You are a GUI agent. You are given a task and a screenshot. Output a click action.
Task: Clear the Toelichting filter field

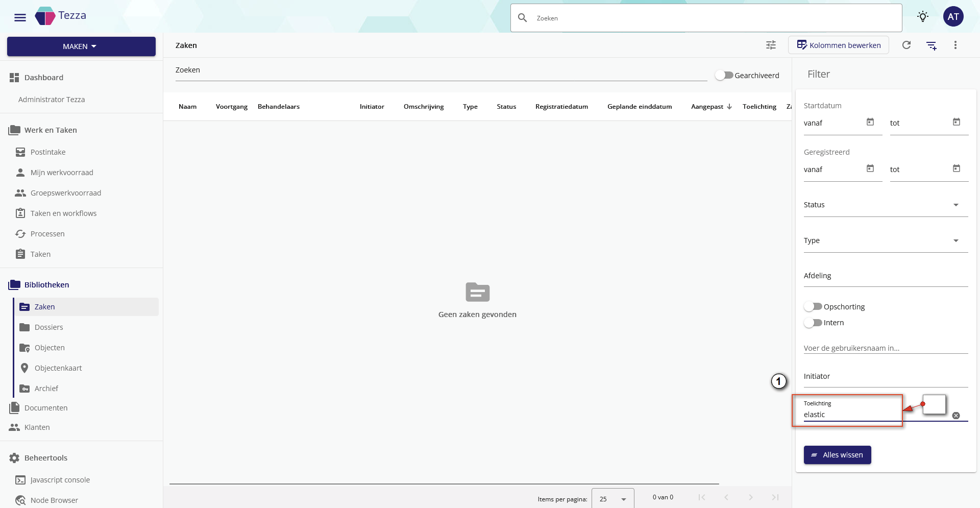pos(956,416)
